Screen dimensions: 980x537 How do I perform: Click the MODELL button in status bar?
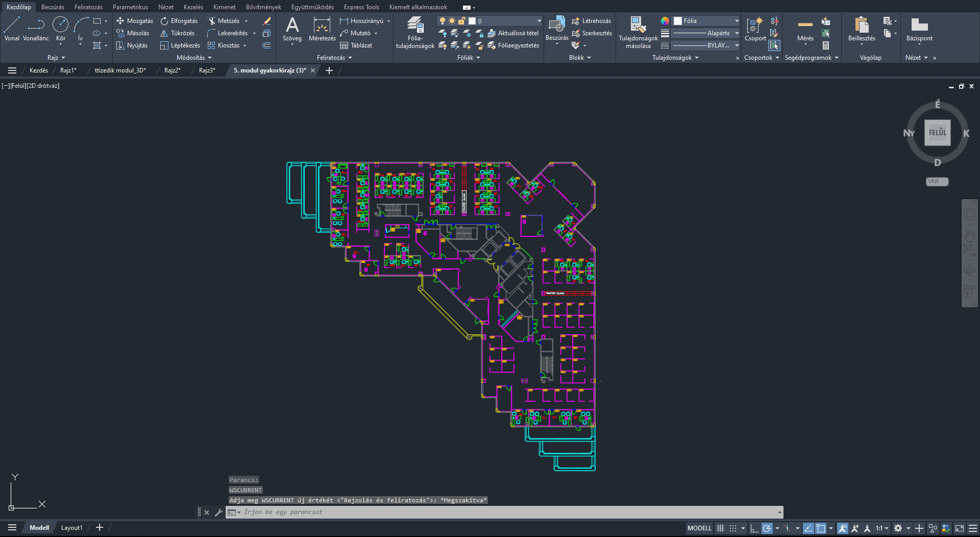[699, 528]
